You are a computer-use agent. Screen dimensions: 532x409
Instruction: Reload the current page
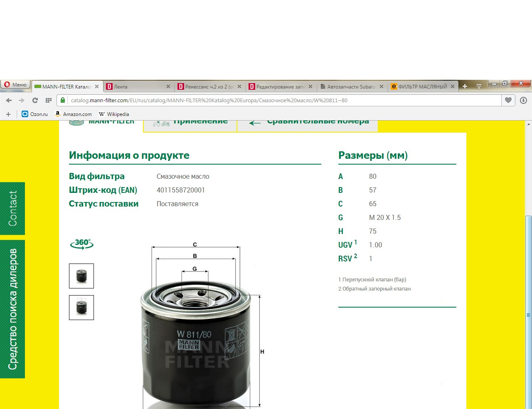[x=35, y=100]
